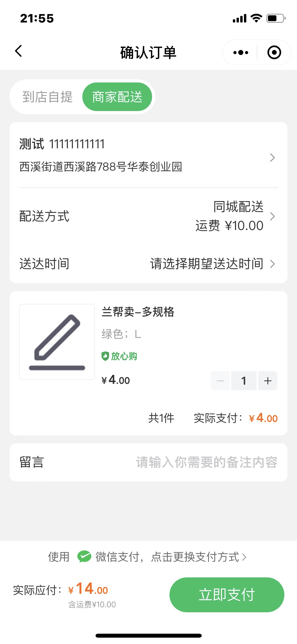Expand 配送方式 delivery method options
The image size is (297, 644).
(272, 216)
